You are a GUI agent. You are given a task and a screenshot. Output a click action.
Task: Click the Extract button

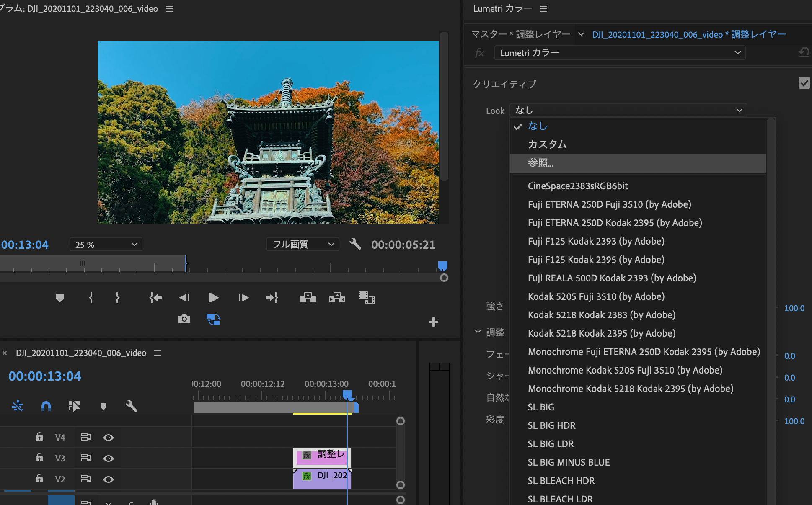(337, 298)
